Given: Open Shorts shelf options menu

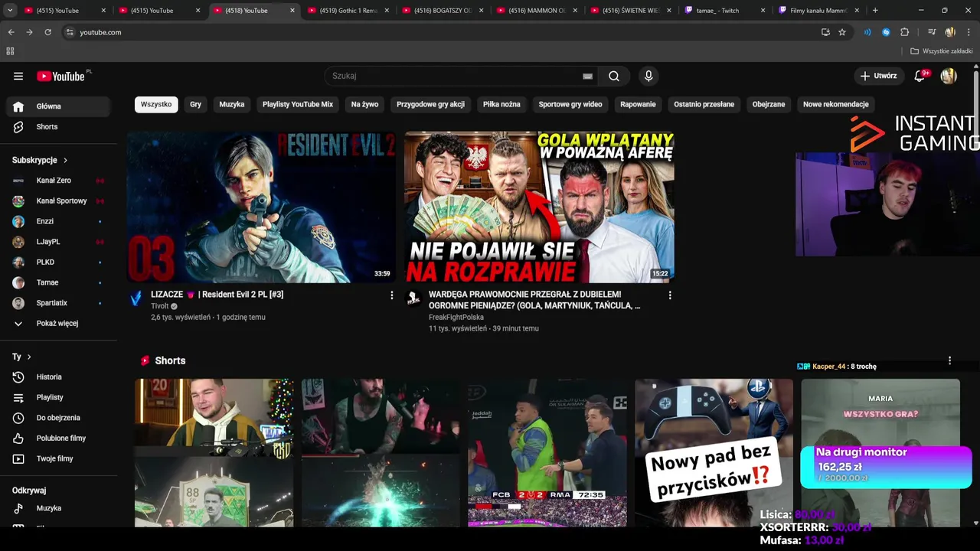Looking at the screenshot, I should (949, 360).
